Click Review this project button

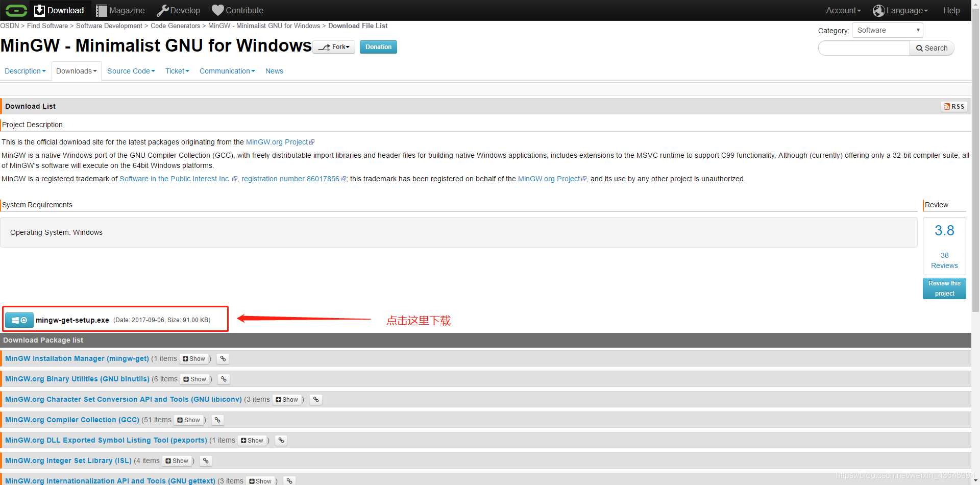944,288
